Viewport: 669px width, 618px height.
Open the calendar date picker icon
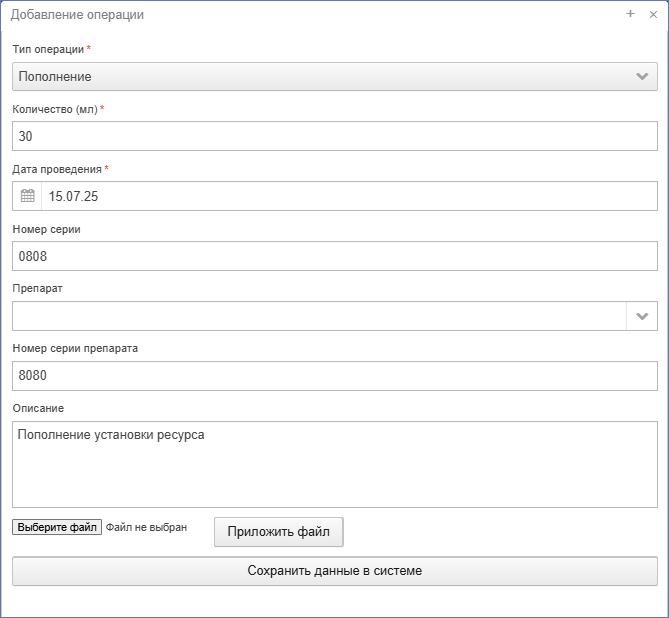click(27, 196)
